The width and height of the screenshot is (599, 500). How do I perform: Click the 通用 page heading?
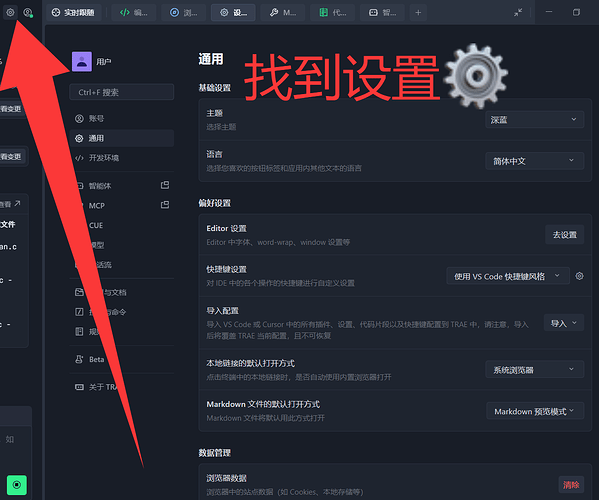210,59
